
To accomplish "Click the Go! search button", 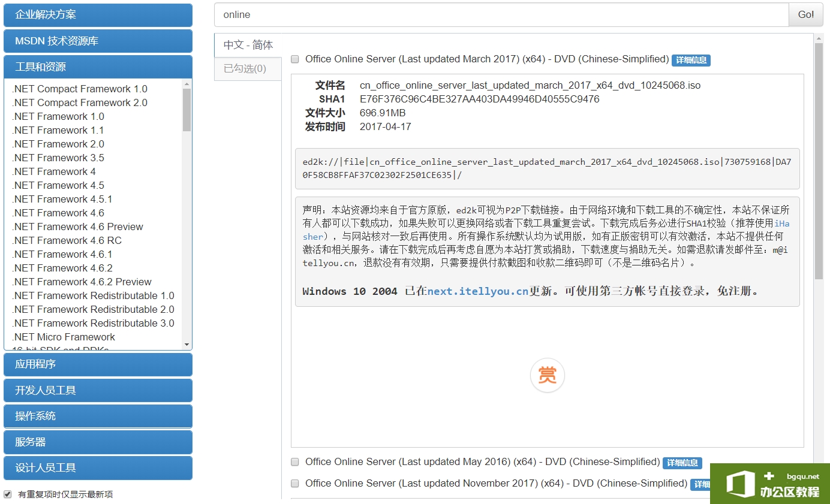I will (806, 15).
